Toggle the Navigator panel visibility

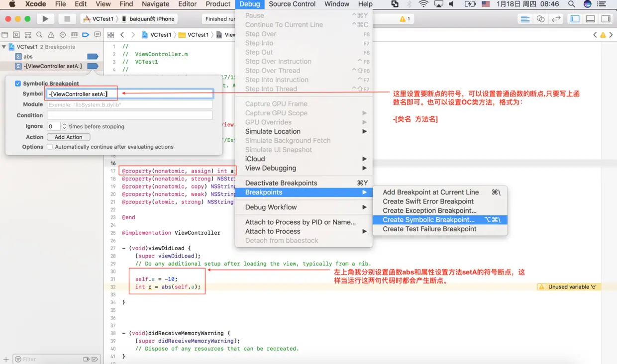tap(575, 19)
